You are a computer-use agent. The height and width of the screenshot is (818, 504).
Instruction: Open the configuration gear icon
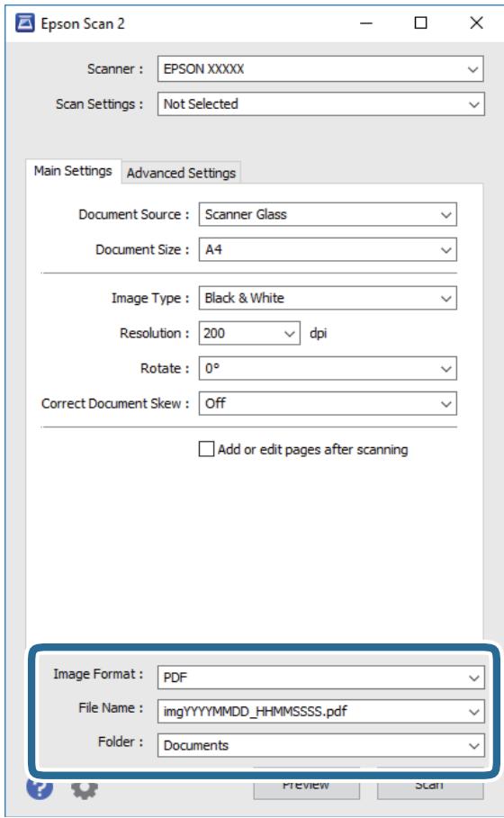click(84, 789)
